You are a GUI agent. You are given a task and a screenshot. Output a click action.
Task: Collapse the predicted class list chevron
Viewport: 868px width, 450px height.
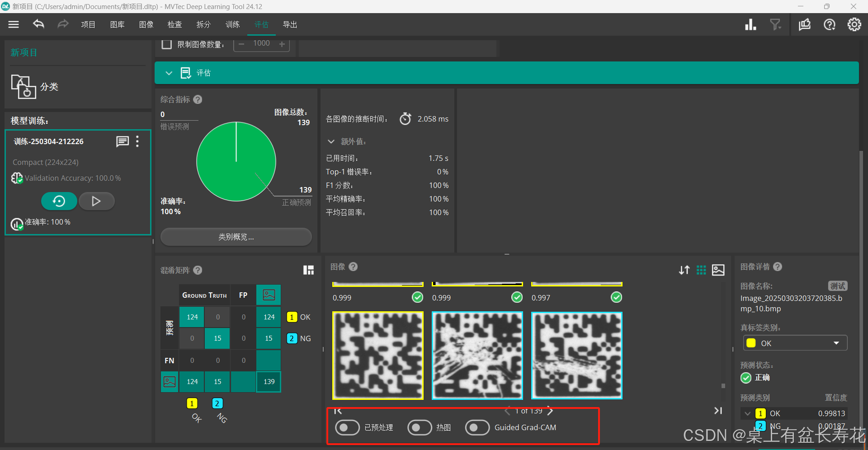[x=748, y=413]
